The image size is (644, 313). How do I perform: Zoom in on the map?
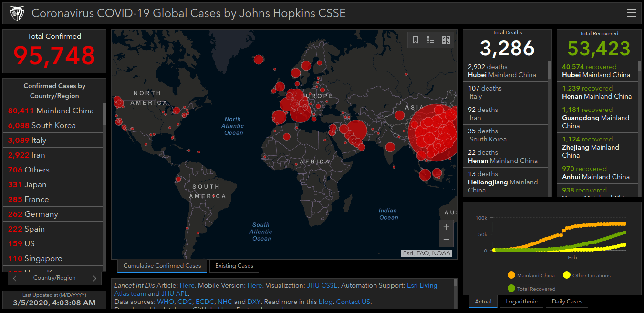(446, 227)
